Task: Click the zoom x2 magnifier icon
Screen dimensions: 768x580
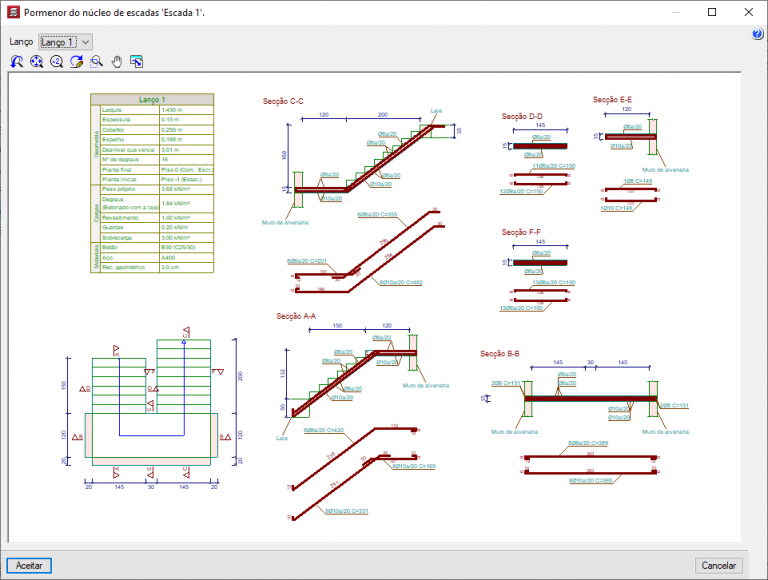Action: pyautogui.click(x=57, y=62)
